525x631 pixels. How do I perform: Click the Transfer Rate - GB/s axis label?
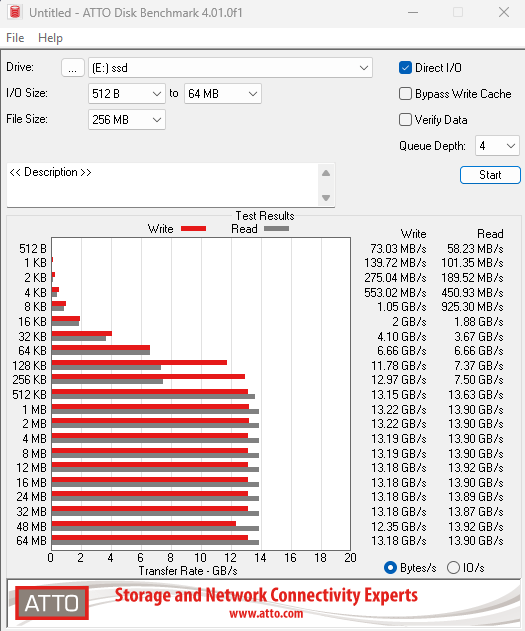point(188,571)
